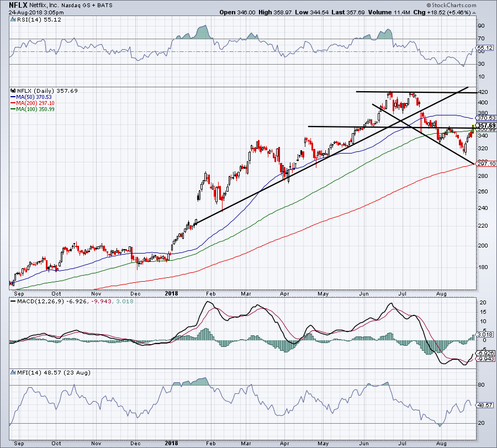
Task: Click the MFI(14) panel legend icon
Action: (x=13, y=372)
